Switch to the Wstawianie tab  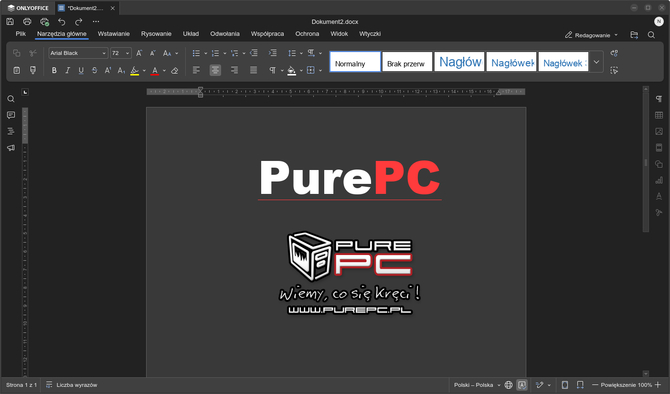pyautogui.click(x=113, y=34)
